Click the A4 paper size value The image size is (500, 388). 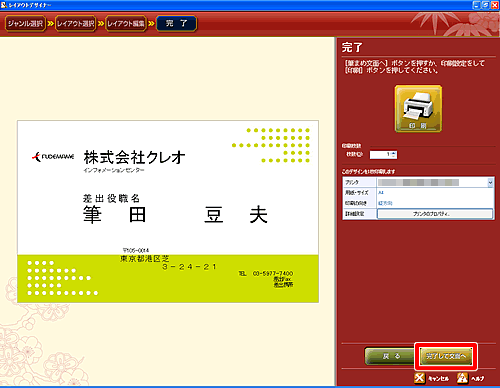click(x=381, y=193)
